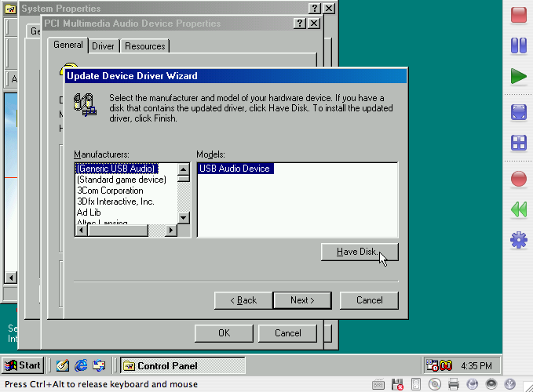
Task: Click the printer status icon
Action: pyautogui.click(x=454, y=384)
